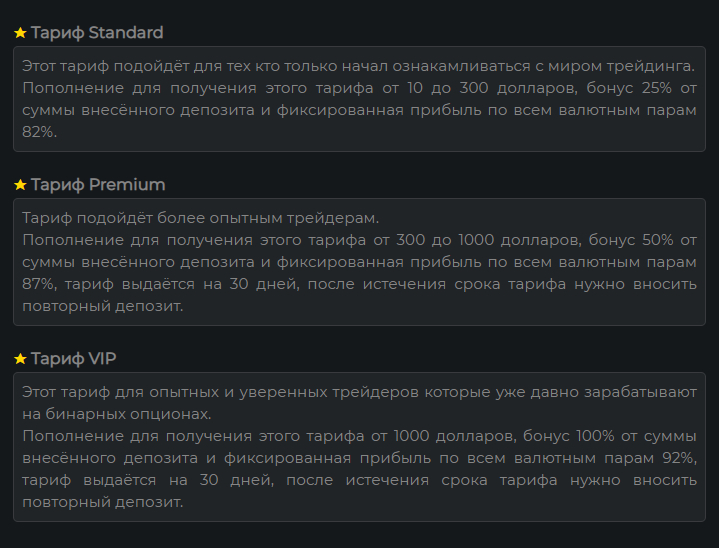Click the 87% profit value in Premium
719x548 pixels.
tap(39, 284)
